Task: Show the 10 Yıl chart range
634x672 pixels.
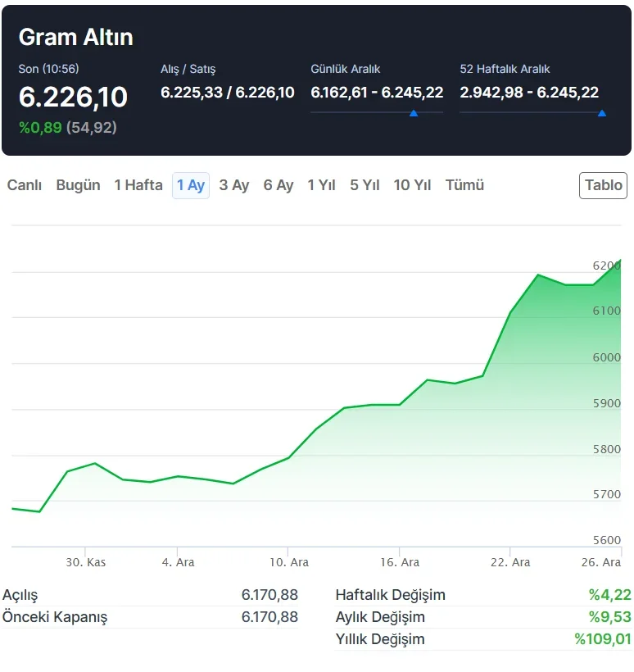Action: pos(412,185)
